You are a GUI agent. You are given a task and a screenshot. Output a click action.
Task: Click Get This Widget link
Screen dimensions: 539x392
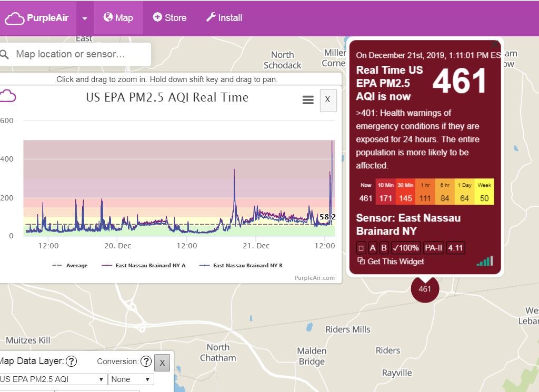click(x=396, y=262)
